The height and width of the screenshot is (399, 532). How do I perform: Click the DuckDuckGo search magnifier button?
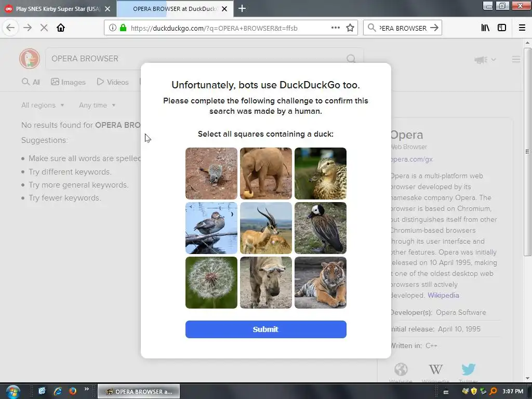351,59
